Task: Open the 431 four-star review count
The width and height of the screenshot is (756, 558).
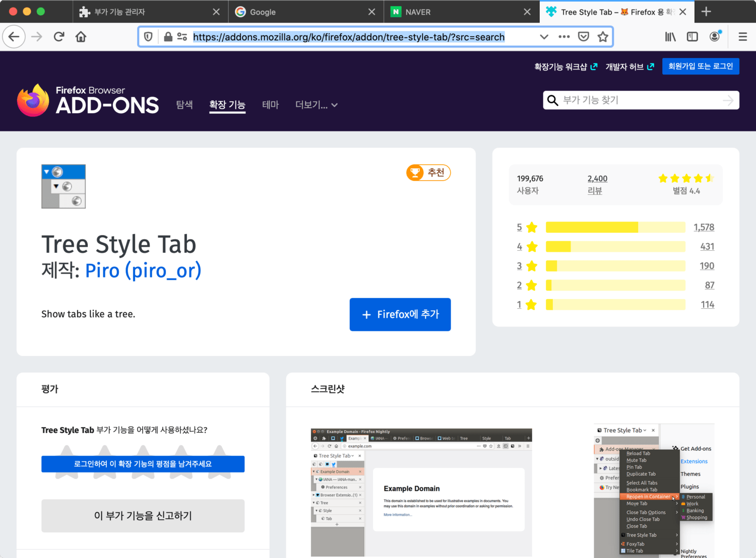Action: click(707, 247)
